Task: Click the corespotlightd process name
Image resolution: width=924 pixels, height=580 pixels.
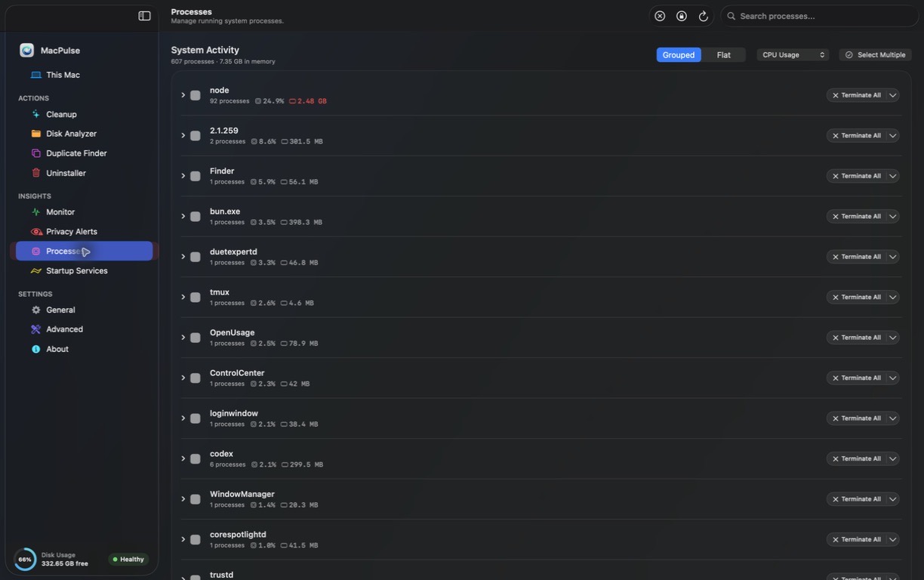Action: (238, 535)
